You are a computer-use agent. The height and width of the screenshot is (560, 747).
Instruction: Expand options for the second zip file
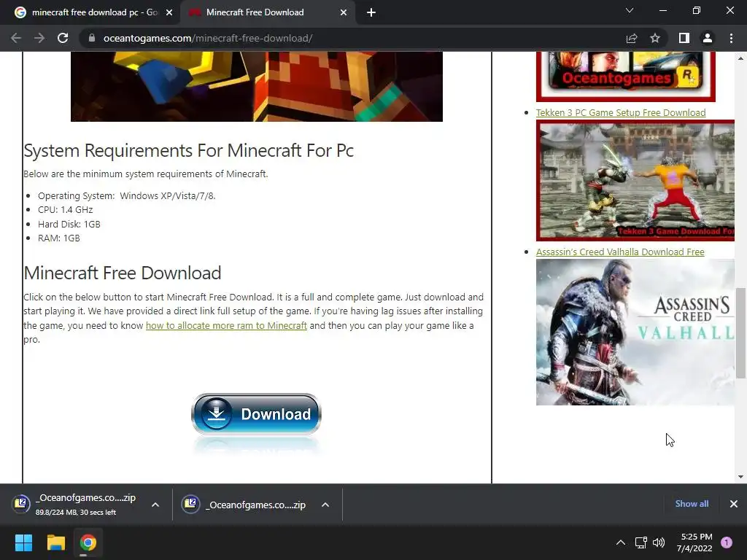(325, 505)
